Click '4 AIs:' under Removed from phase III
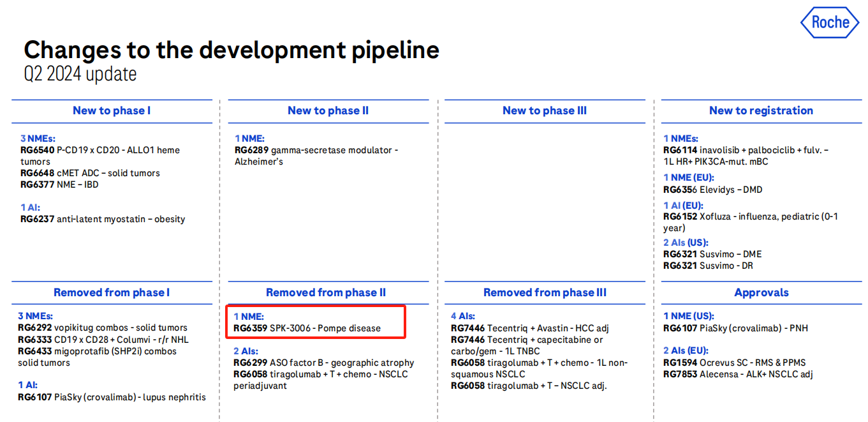868x422 pixels. 463,316
